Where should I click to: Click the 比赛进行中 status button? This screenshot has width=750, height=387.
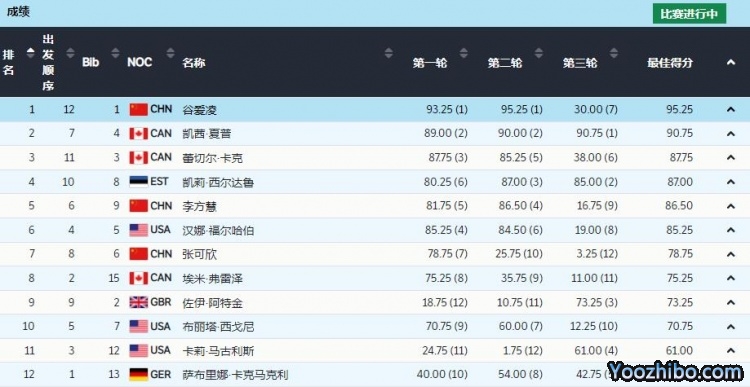(689, 14)
